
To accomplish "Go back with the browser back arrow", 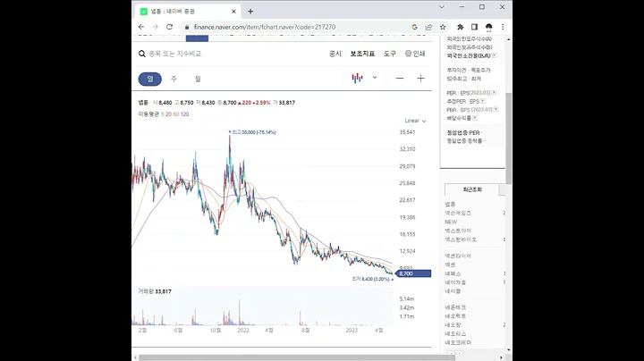I will coord(141,27).
